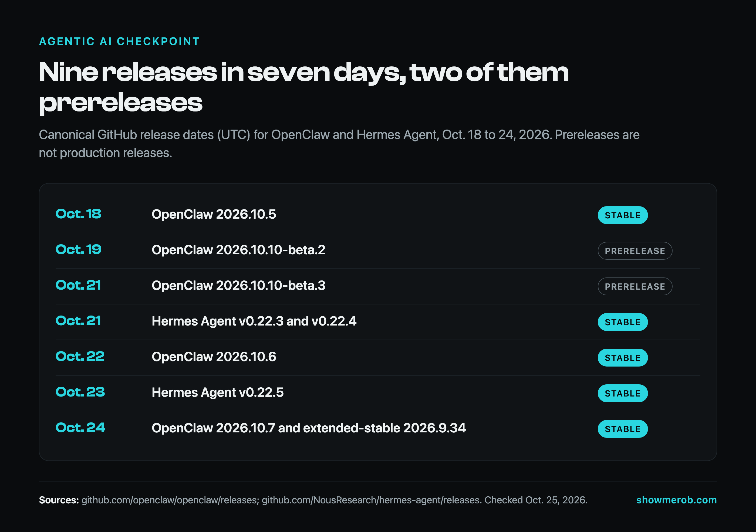Screen dimensions: 756x532
Task: Click the STABLE badge for OpenClaw 2026.10.7 row
Action: tap(623, 429)
